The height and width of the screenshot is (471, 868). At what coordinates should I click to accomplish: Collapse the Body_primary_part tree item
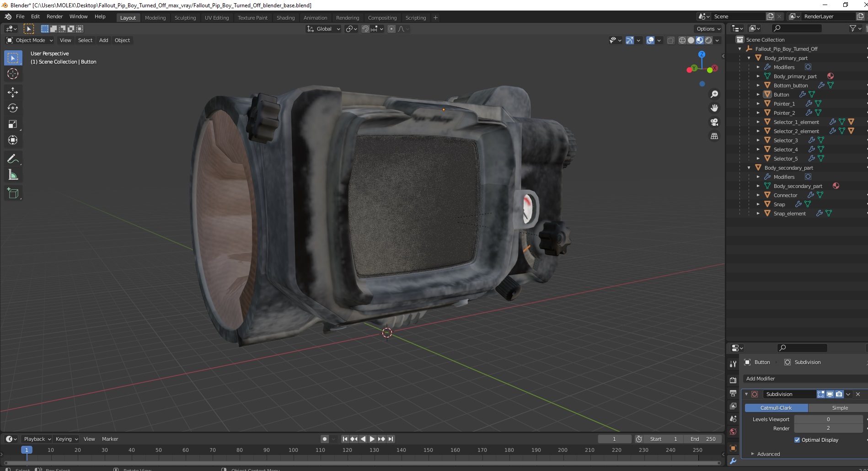coord(749,58)
